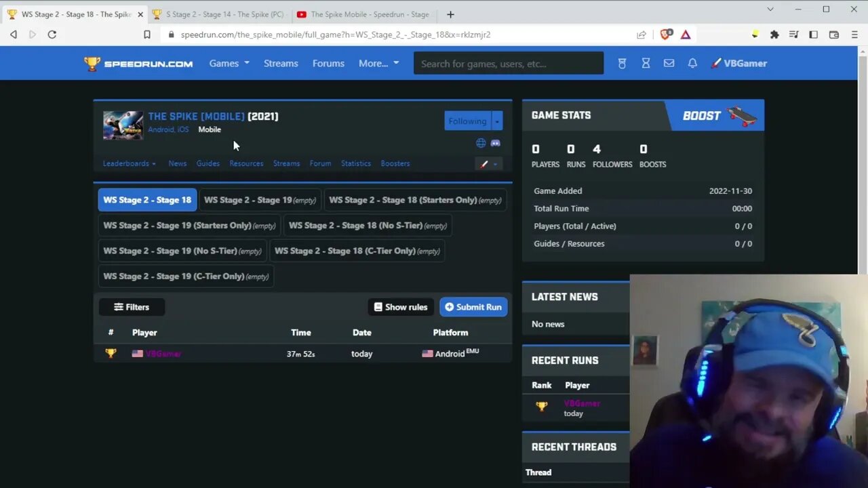The image size is (868, 488).
Task: Click the hourglass pending runs icon
Action: tap(646, 63)
